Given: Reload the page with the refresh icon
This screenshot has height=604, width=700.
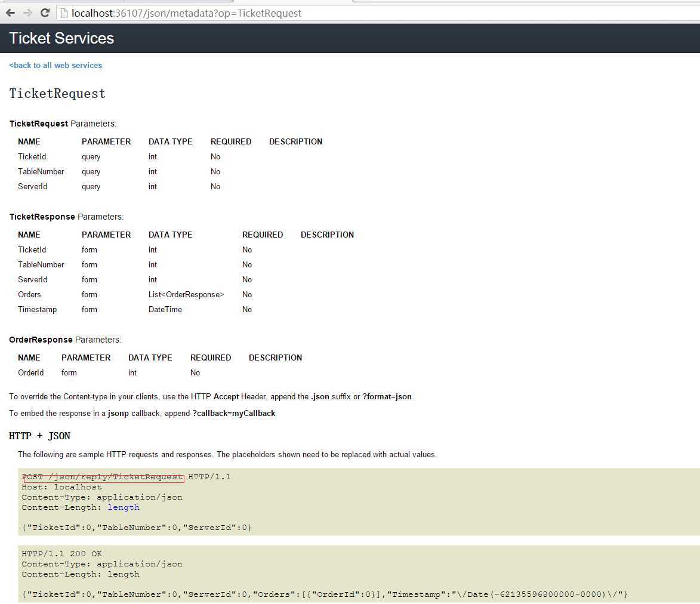Looking at the screenshot, I should pos(45,13).
